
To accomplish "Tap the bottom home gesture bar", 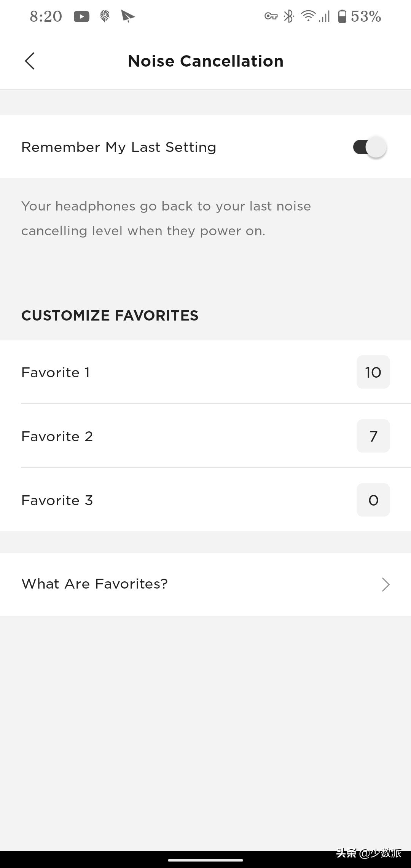I will coord(205,860).
